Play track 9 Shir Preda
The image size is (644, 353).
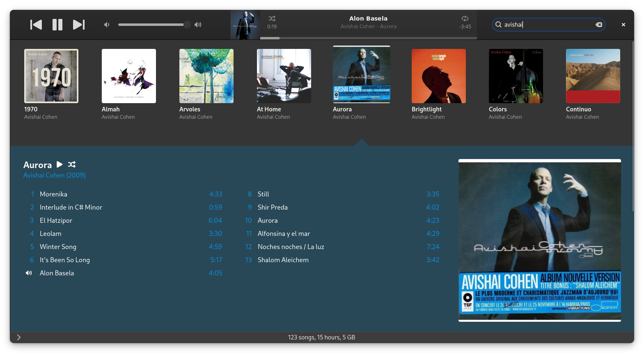341,207
